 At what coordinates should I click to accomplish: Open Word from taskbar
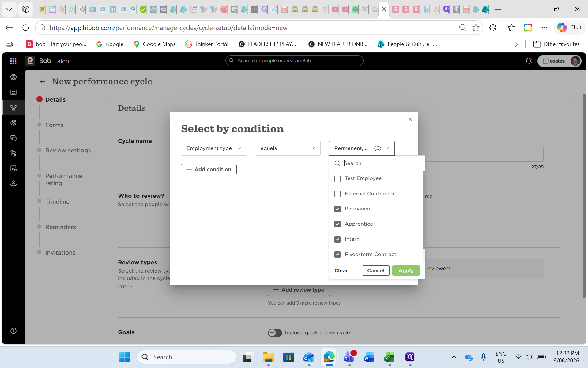pyautogui.click(x=369, y=357)
